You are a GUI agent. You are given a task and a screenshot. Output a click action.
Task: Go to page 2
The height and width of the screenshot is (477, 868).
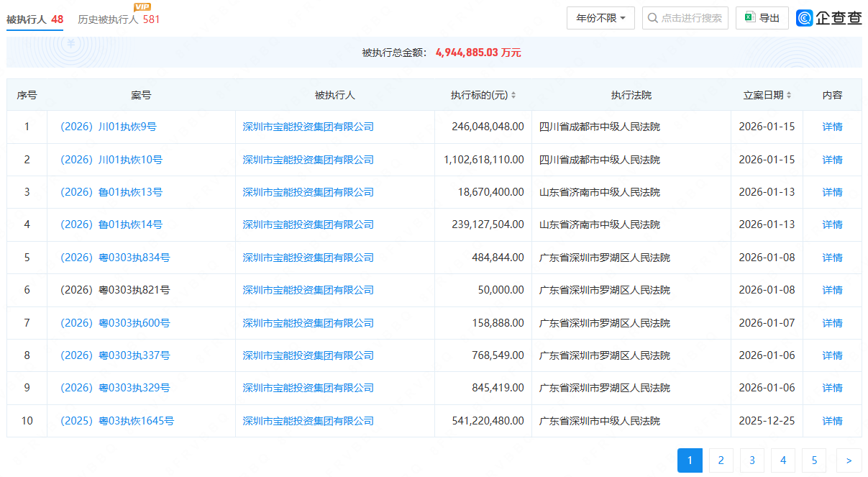click(721, 460)
